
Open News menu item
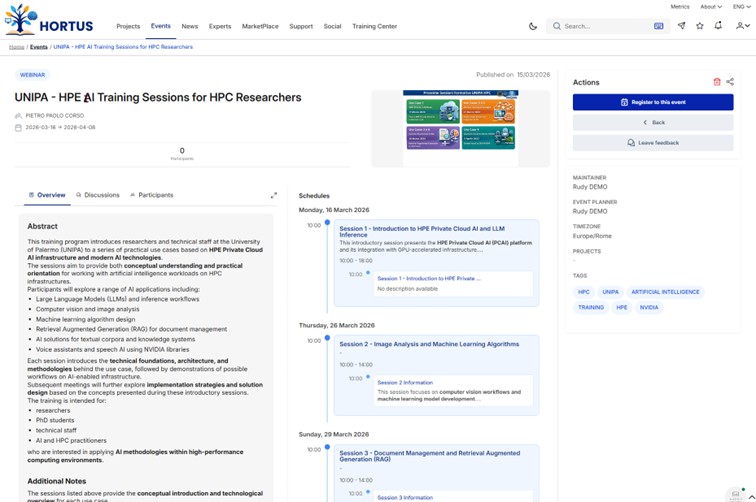[x=189, y=26]
